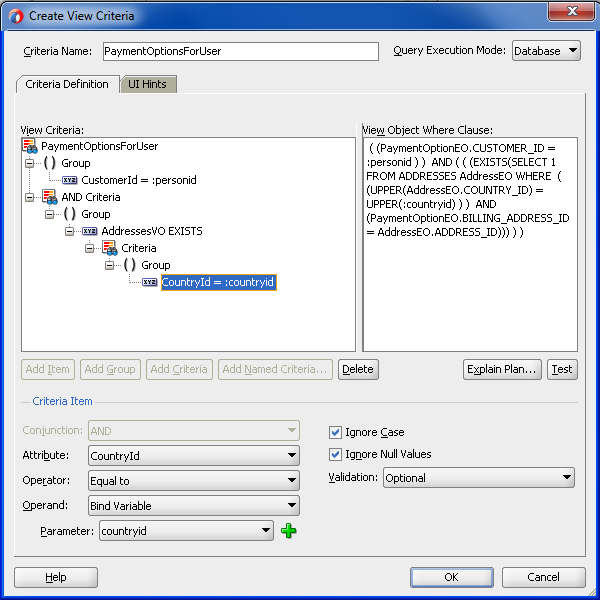
Task: Click the XYZ icon beside AddressesVO EXISTS
Action: click(89, 231)
